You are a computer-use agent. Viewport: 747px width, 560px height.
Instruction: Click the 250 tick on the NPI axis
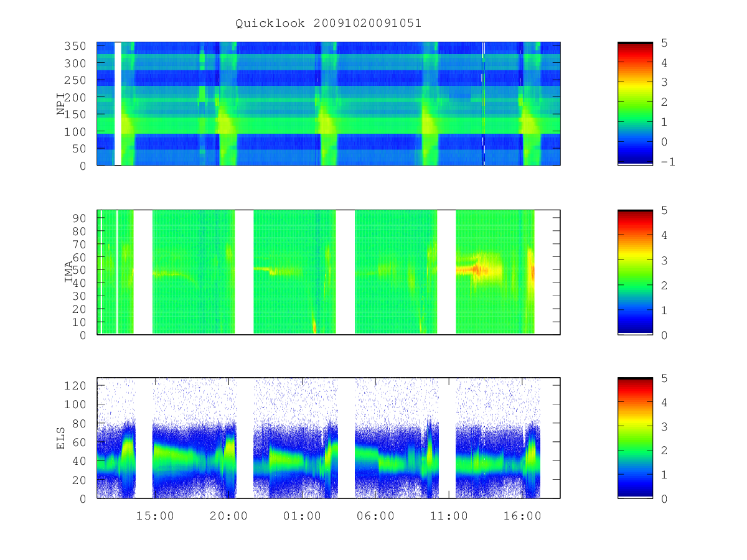(75, 80)
